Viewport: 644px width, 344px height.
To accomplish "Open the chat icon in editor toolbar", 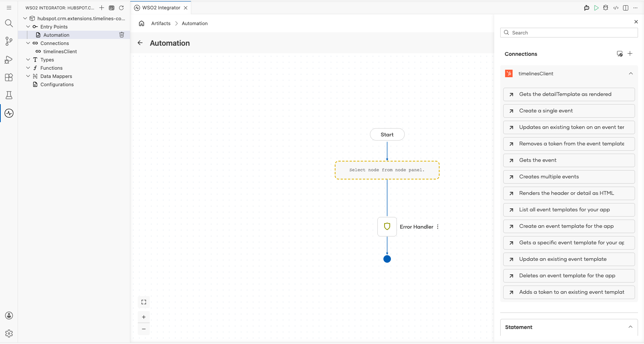I will (587, 7).
